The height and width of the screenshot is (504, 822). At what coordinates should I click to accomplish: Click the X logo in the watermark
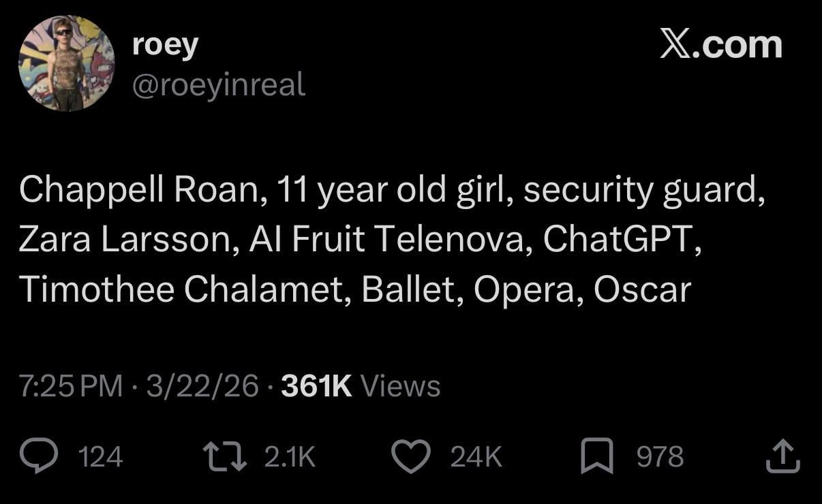[x=675, y=45]
